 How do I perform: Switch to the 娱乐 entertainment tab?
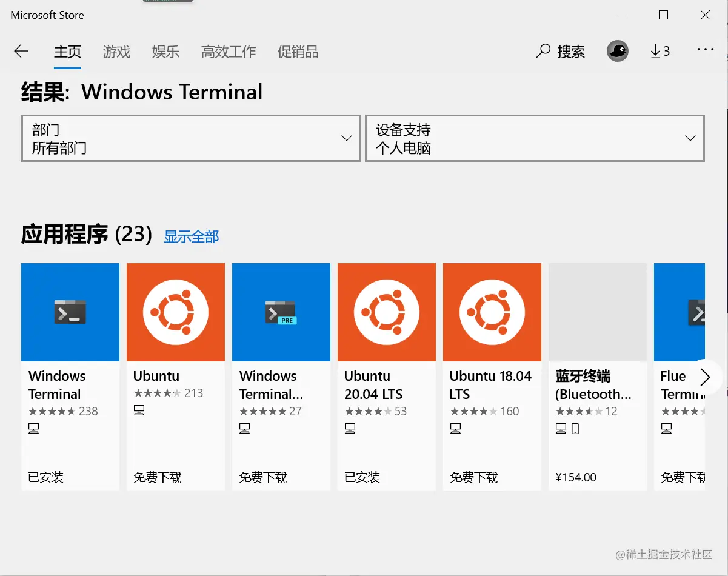click(x=165, y=52)
